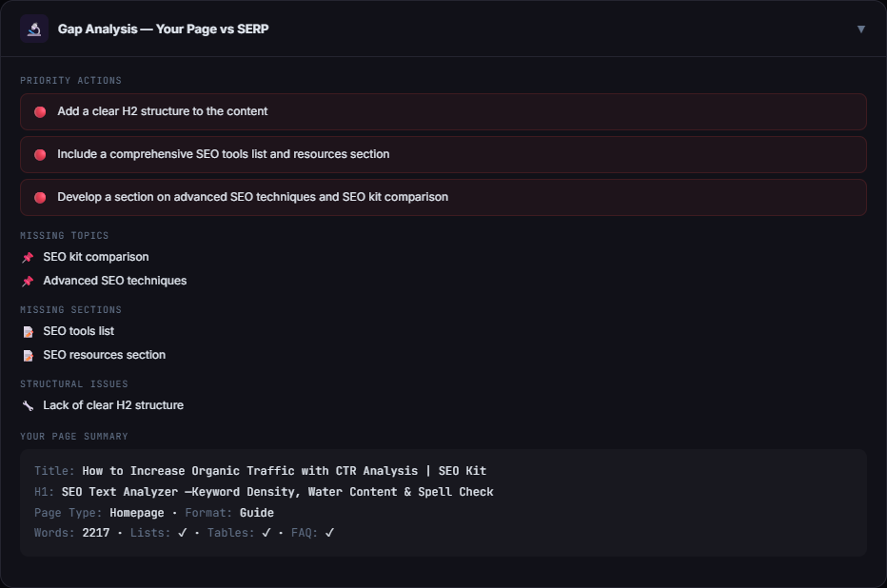Toggle the FAQ checkmark in the summary
The image size is (887, 588).
[x=329, y=533]
